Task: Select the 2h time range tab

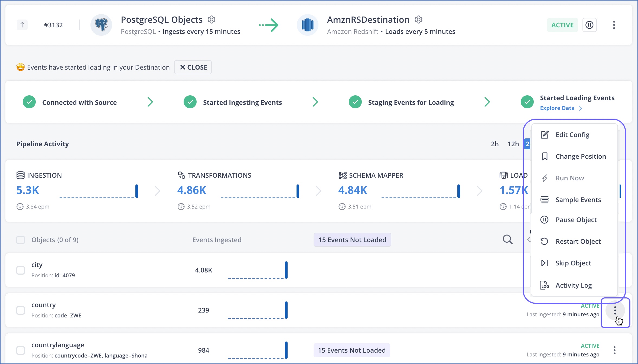Action: [x=494, y=144]
